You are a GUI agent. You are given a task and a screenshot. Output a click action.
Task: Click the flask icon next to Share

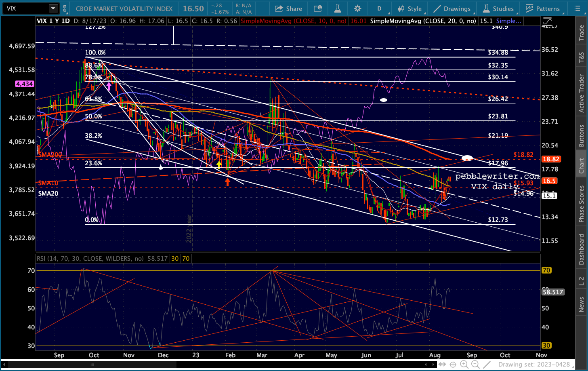[x=338, y=8]
